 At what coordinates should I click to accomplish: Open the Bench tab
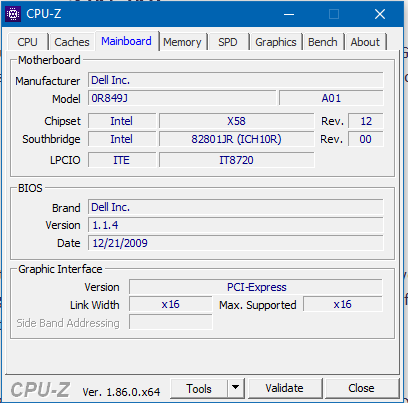coord(322,42)
